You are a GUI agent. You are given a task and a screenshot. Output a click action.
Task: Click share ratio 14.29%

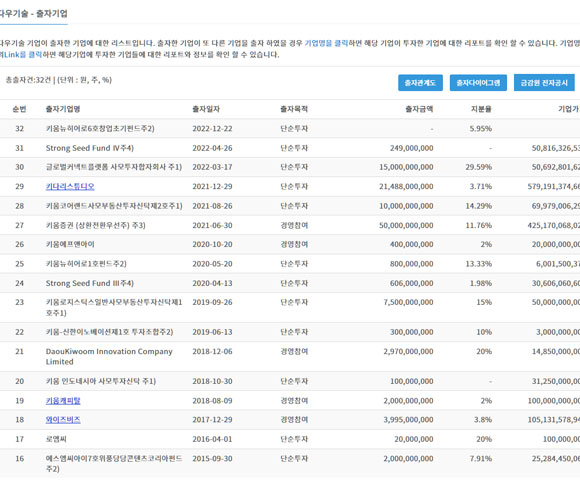point(479,206)
